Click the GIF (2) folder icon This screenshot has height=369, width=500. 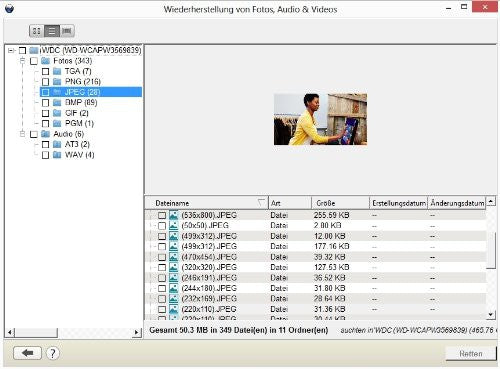click(x=57, y=113)
